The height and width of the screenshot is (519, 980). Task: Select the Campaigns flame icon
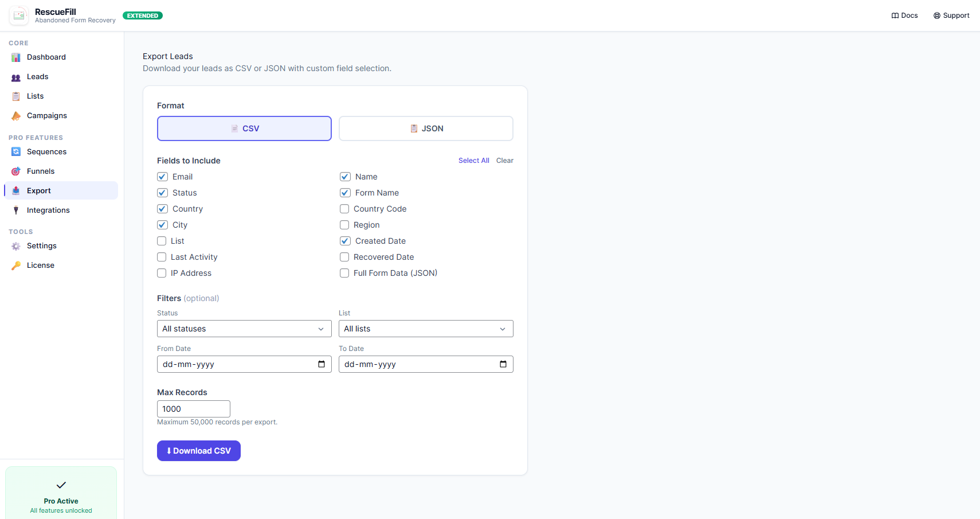click(x=15, y=115)
